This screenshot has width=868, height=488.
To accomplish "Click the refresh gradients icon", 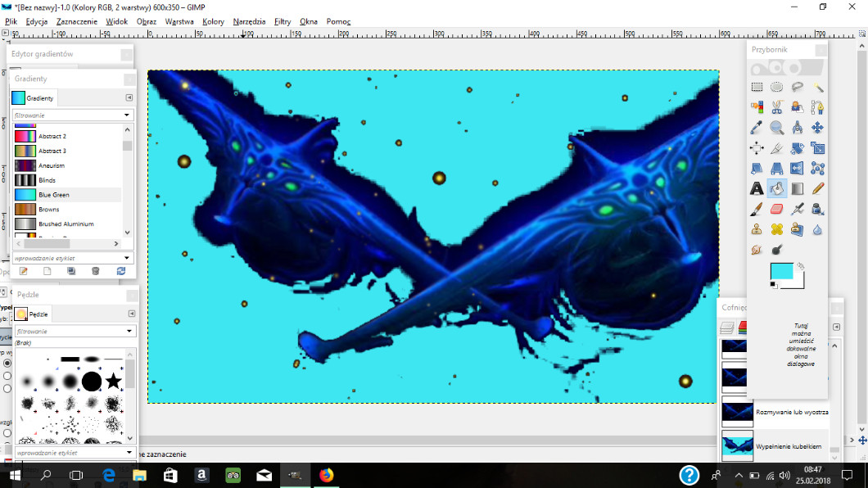I will point(121,271).
